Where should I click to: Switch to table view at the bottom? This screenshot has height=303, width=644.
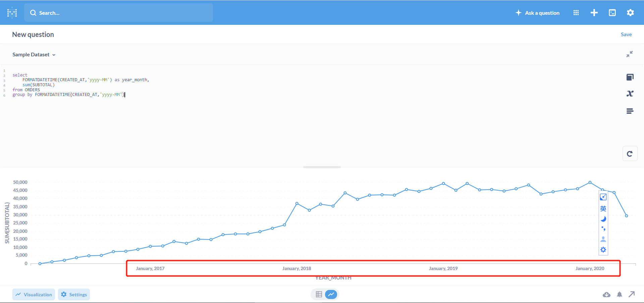tap(318, 294)
